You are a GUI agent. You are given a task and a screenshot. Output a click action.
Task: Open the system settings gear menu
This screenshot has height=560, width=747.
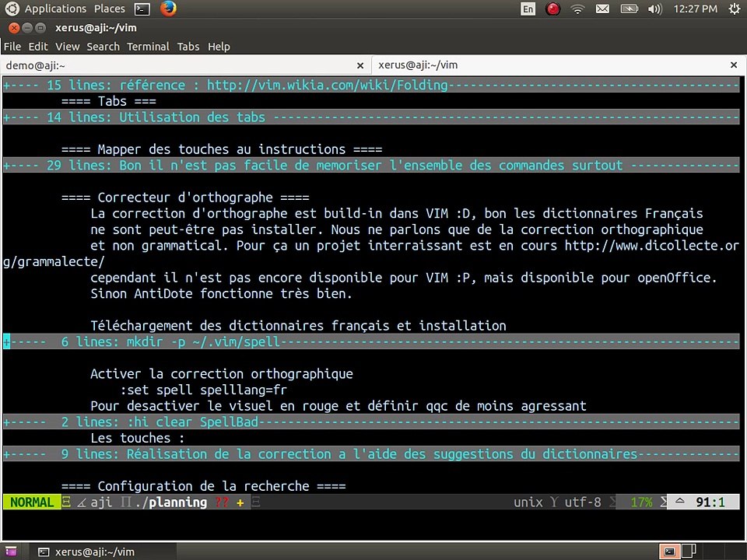coord(734,9)
